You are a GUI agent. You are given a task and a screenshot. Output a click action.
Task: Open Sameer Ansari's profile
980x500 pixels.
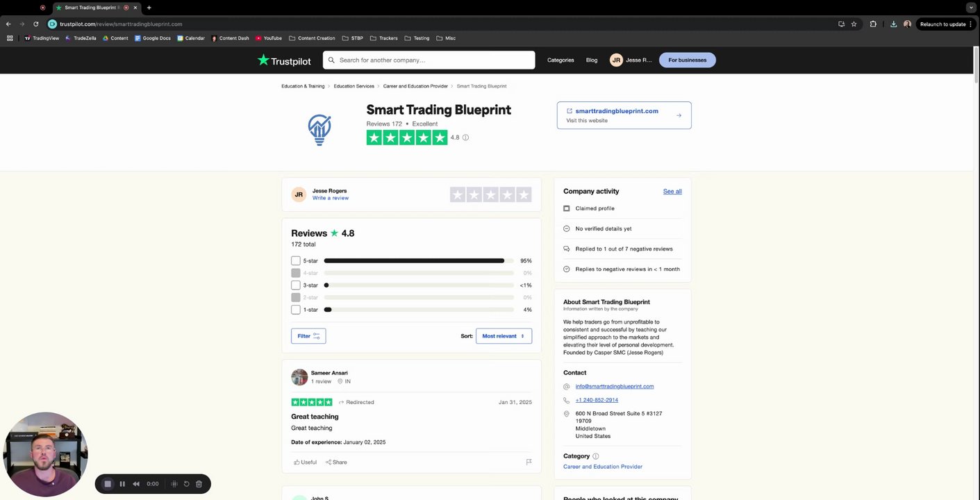coord(329,373)
